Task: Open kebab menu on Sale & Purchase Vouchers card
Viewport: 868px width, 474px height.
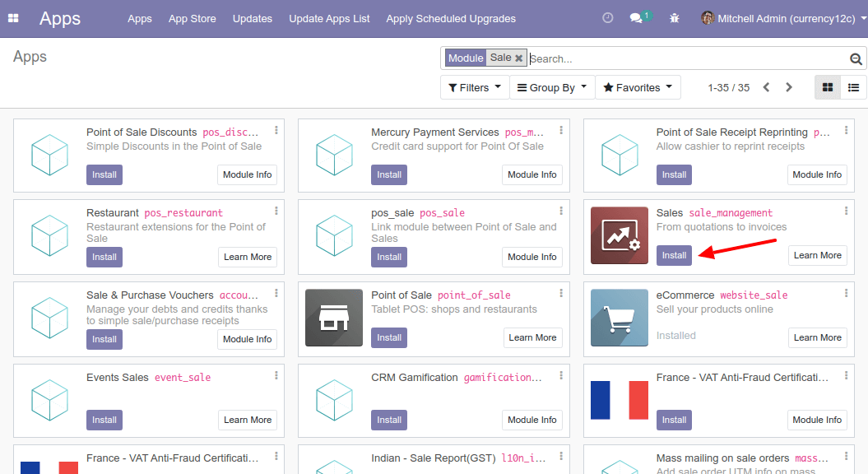Action: click(x=276, y=294)
